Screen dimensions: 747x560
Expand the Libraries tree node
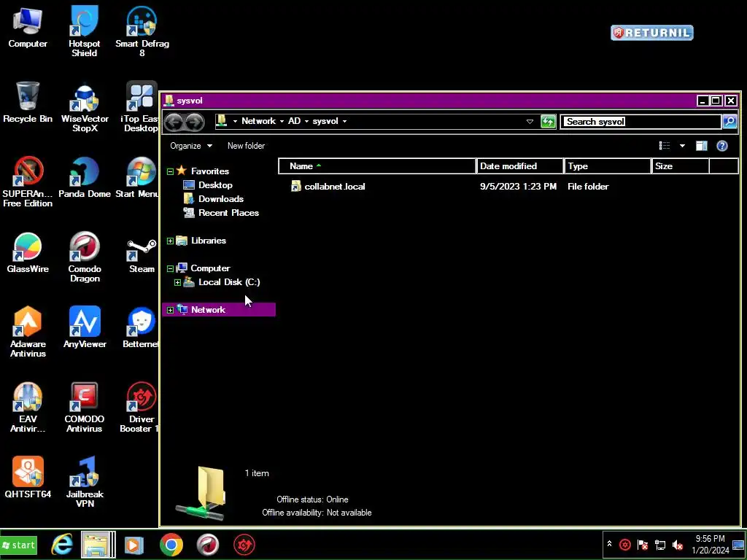tap(170, 241)
